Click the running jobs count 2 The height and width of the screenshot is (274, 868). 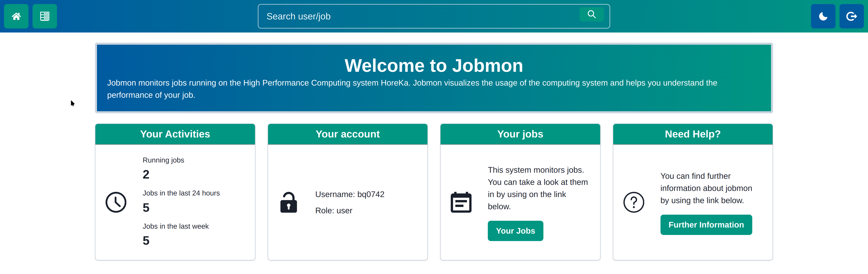tap(146, 174)
